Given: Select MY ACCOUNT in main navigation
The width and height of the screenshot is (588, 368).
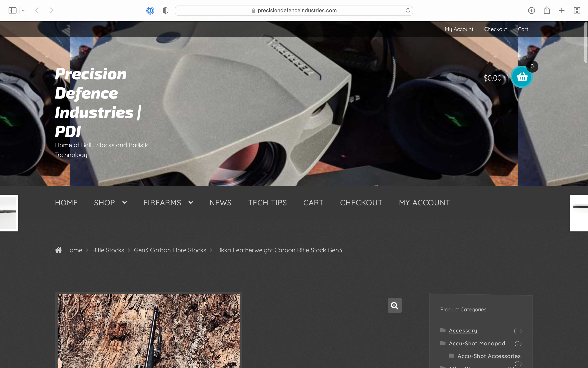Looking at the screenshot, I should click(424, 203).
